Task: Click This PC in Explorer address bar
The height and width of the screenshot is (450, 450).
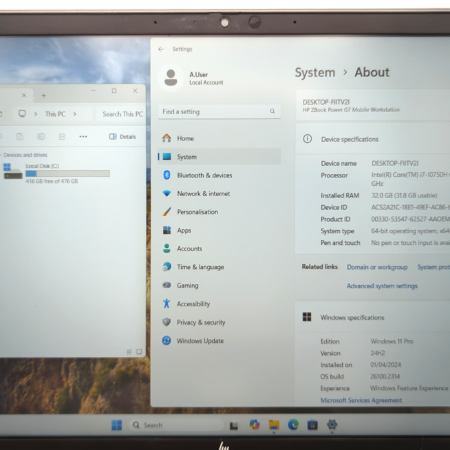Action: [x=55, y=114]
